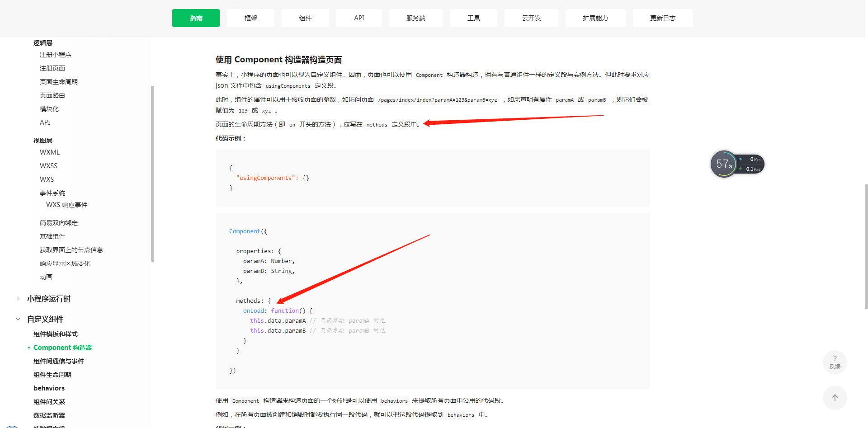
Task: Collapse the 自定义组件 section
Action: [x=45, y=319]
